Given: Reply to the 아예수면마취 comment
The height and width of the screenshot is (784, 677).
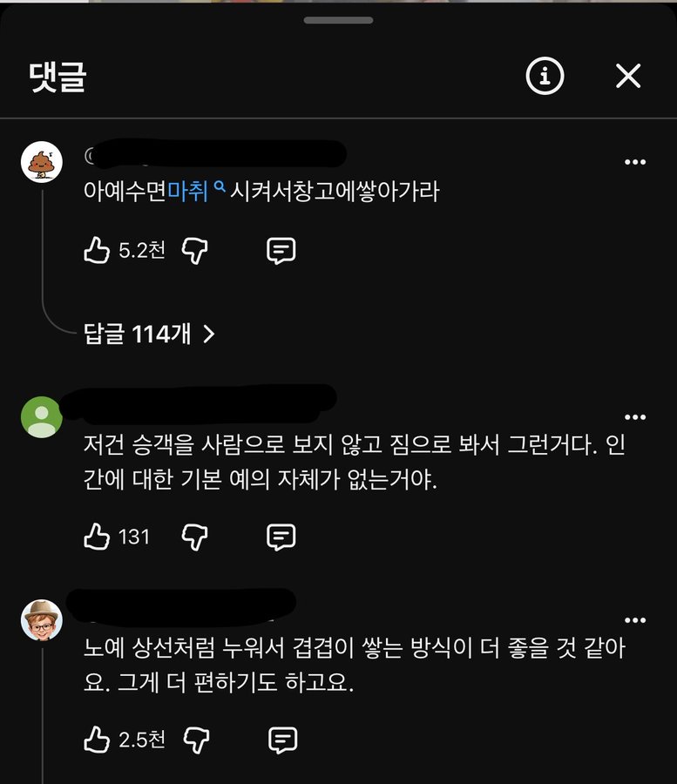Looking at the screenshot, I should [x=281, y=251].
